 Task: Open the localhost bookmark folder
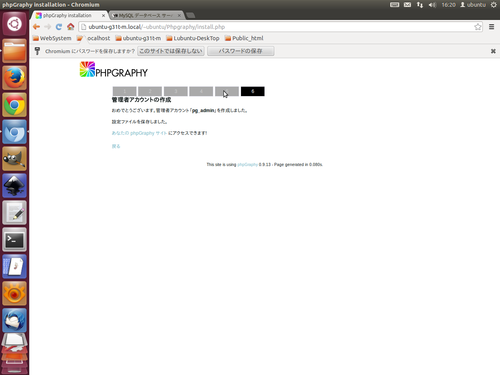click(93, 38)
